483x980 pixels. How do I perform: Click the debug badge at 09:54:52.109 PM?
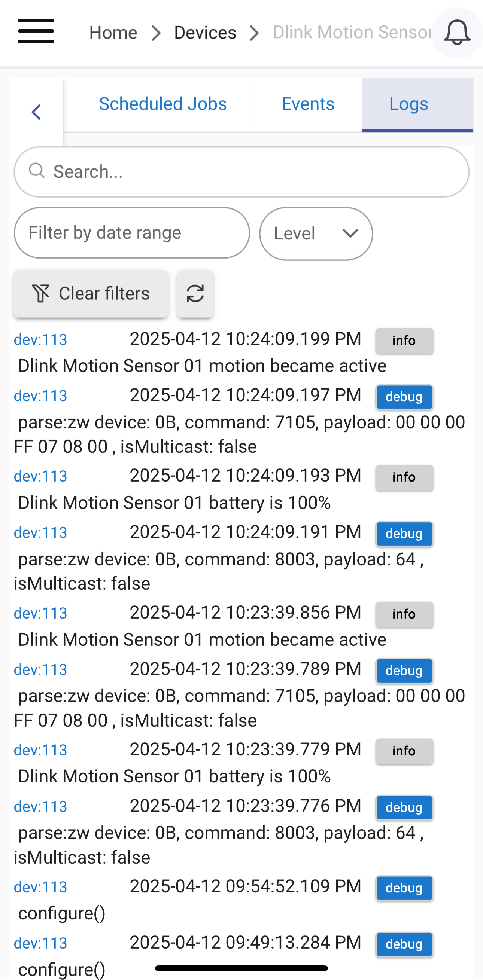(x=404, y=888)
